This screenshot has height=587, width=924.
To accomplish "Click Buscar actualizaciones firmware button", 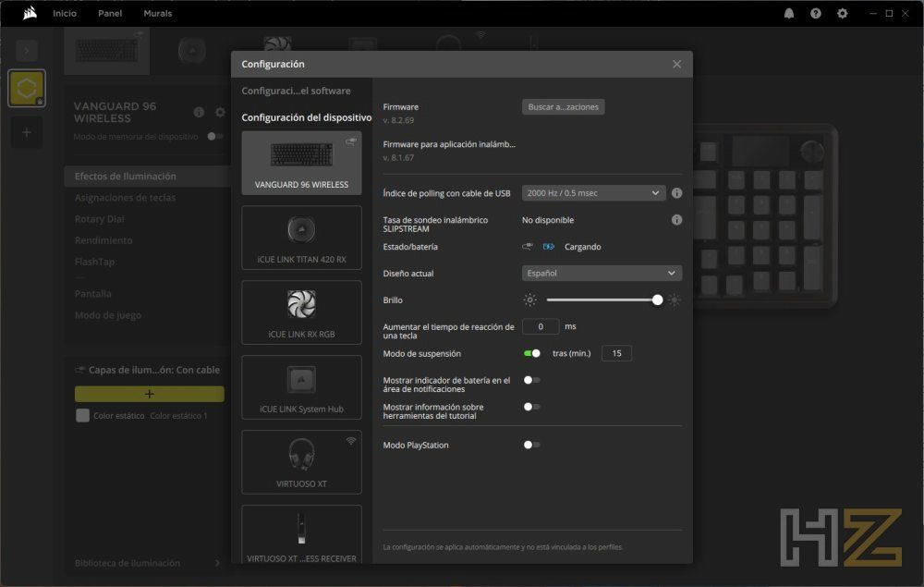I will click(563, 106).
